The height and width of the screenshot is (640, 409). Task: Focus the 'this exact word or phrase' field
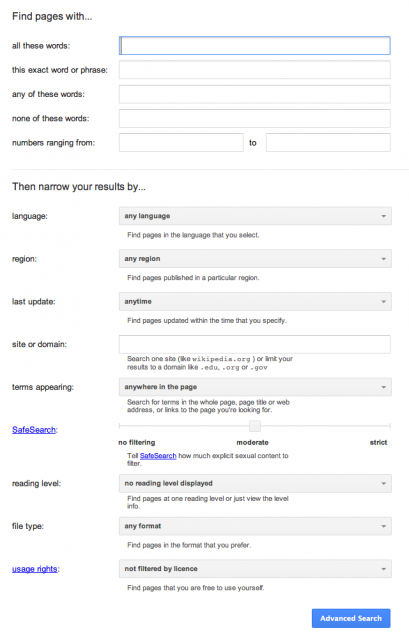pos(255,70)
